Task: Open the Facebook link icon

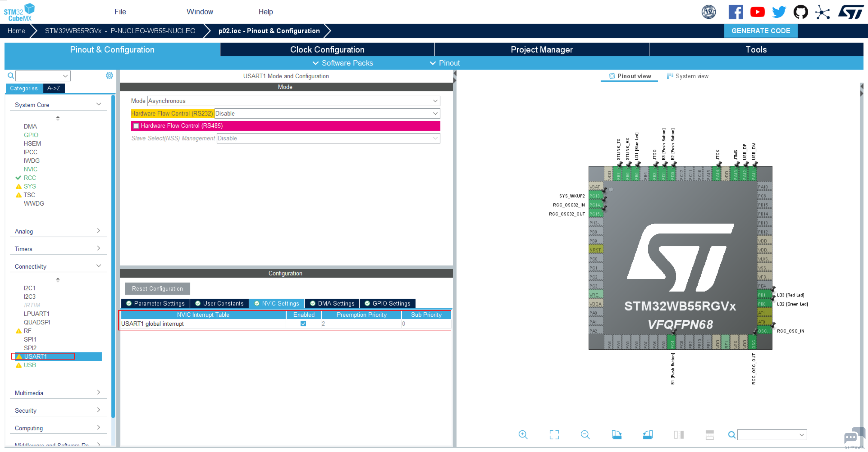Action: [736, 12]
